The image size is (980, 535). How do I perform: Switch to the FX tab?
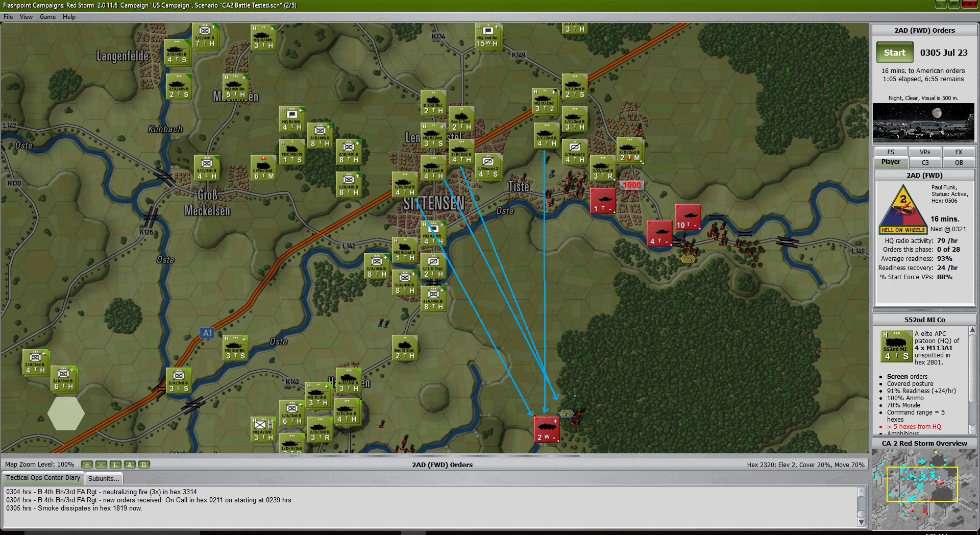(959, 152)
